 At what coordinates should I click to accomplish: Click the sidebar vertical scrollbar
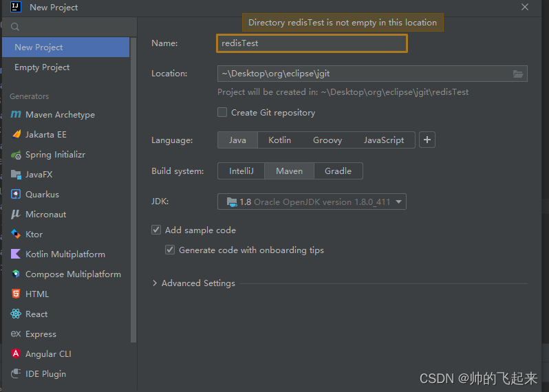point(133,190)
